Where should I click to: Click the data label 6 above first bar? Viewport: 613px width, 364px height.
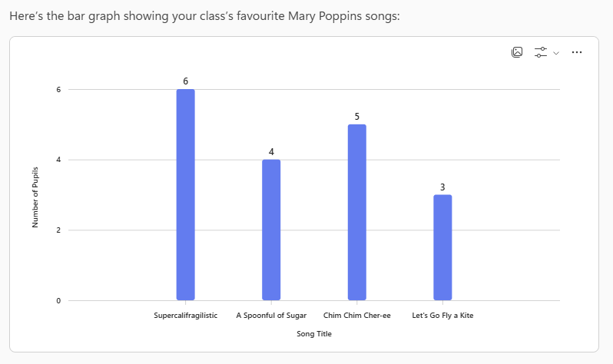[x=185, y=81]
